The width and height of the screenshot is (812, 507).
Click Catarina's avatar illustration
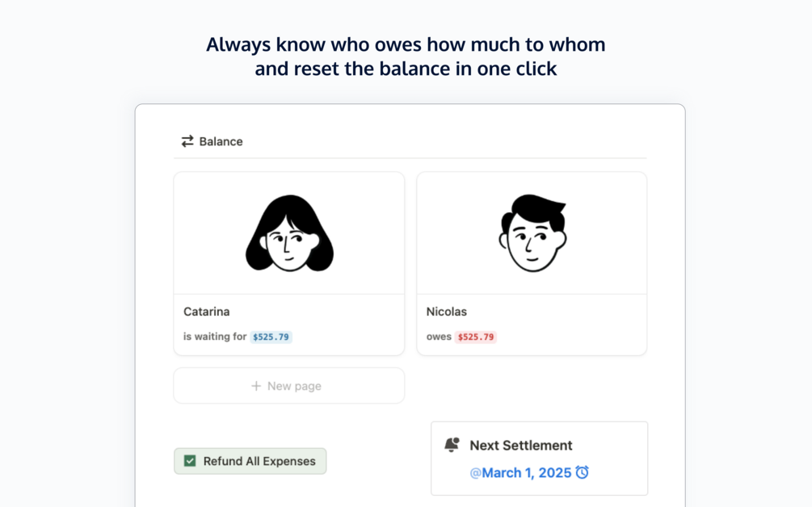coord(289,233)
